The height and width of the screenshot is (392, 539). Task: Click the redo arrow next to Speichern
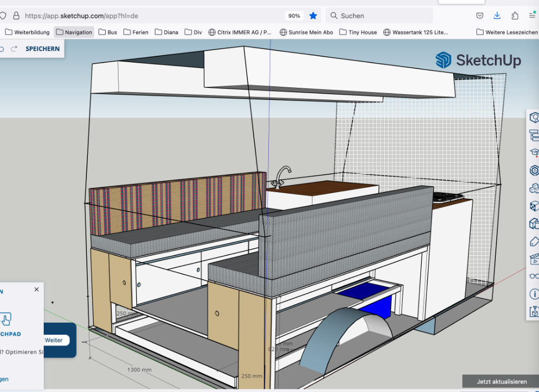14,49
